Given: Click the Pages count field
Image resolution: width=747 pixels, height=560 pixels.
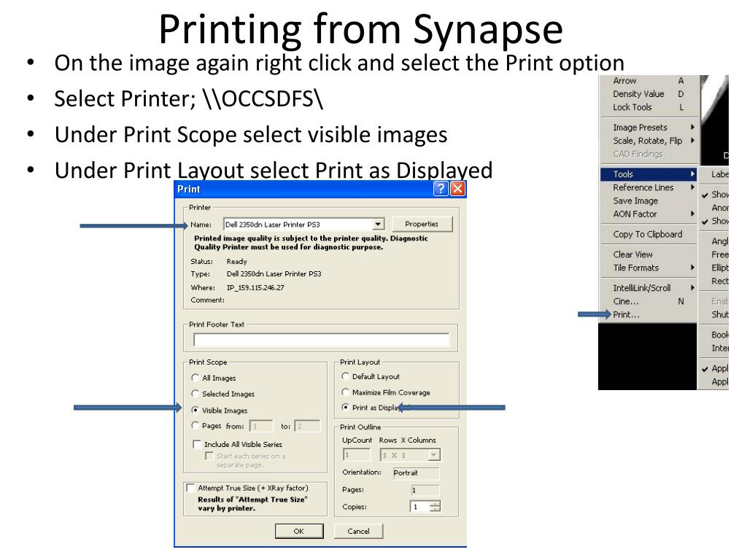Looking at the screenshot, I should click(425, 490).
